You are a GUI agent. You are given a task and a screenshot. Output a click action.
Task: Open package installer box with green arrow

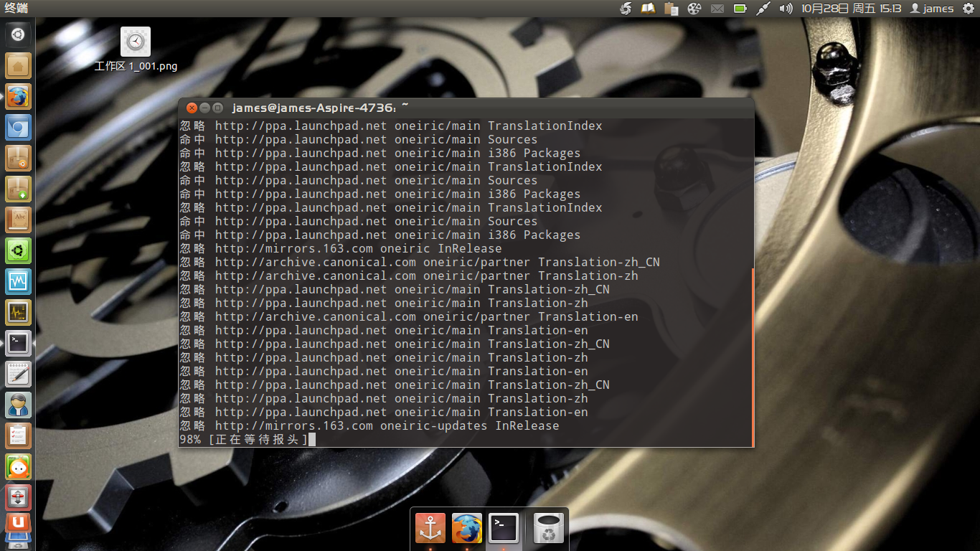pos(18,189)
